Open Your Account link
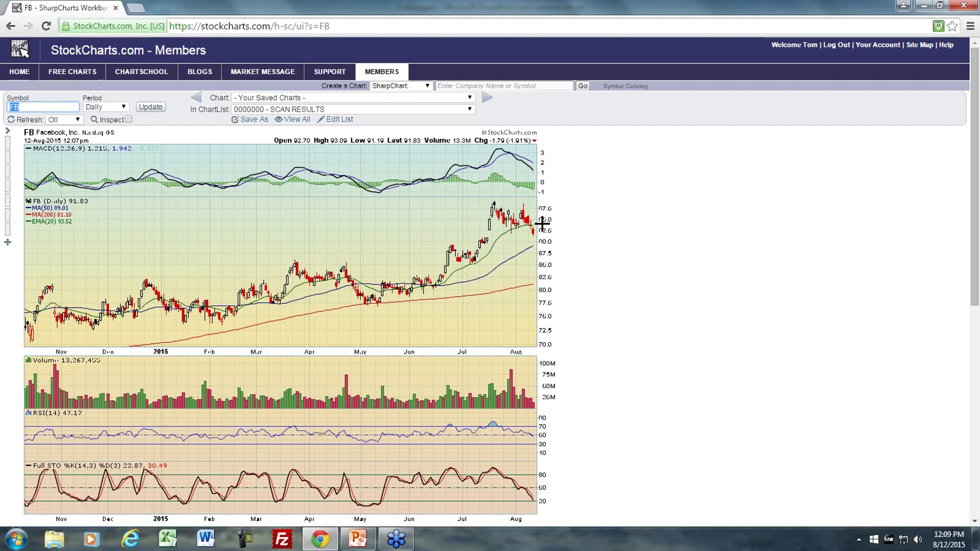 click(x=878, y=45)
